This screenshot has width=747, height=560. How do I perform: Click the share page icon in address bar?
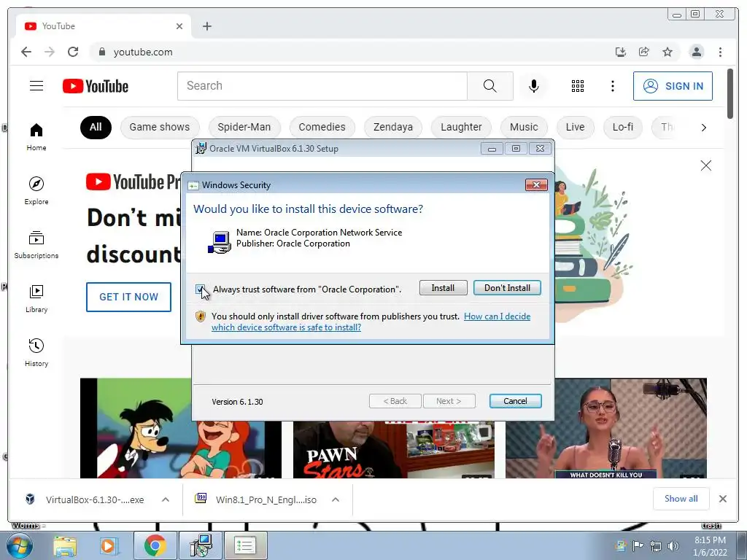coord(643,52)
